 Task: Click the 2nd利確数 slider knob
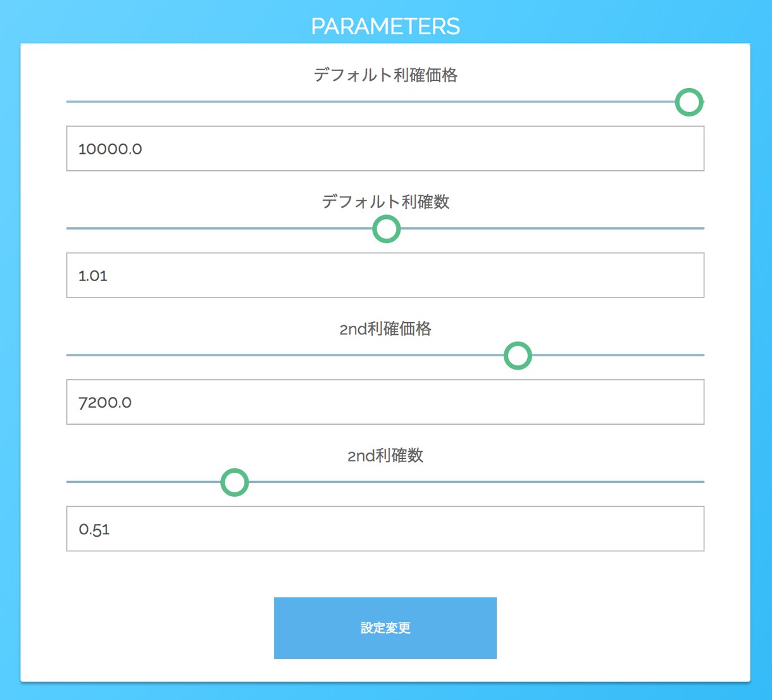pyautogui.click(x=235, y=482)
